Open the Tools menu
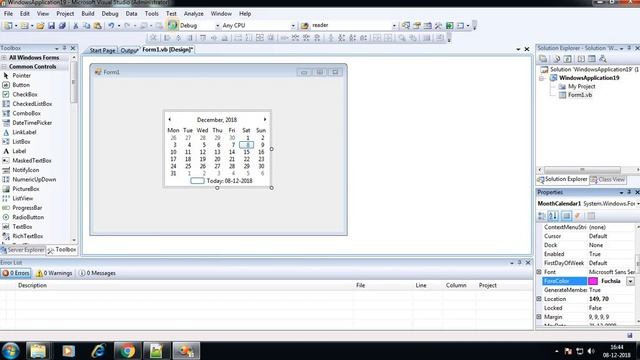640x360 pixels. (x=151, y=13)
